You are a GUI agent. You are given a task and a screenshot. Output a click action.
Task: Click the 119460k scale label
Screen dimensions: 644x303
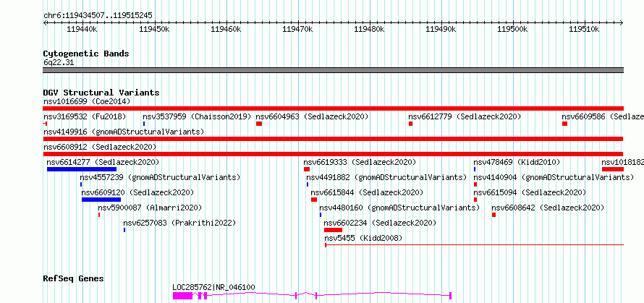click(226, 29)
